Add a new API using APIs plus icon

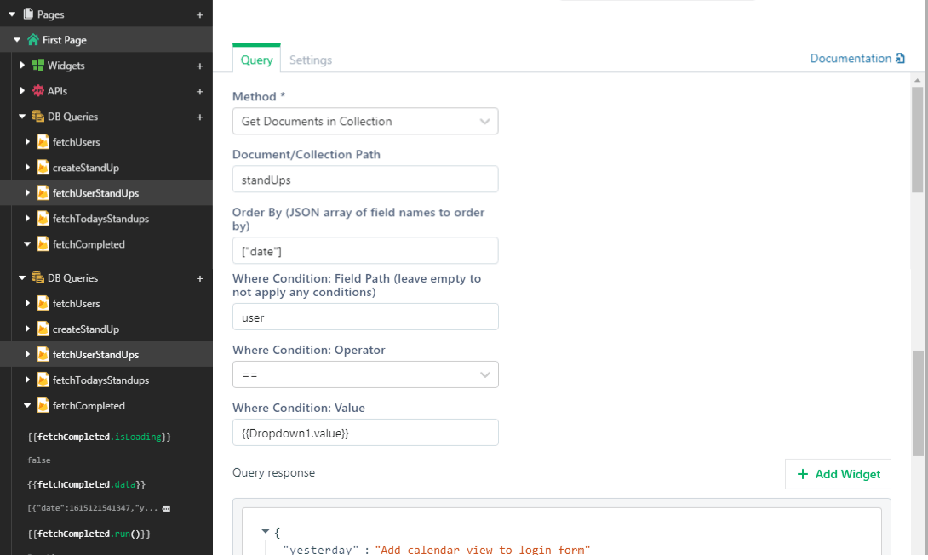[x=200, y=91]
